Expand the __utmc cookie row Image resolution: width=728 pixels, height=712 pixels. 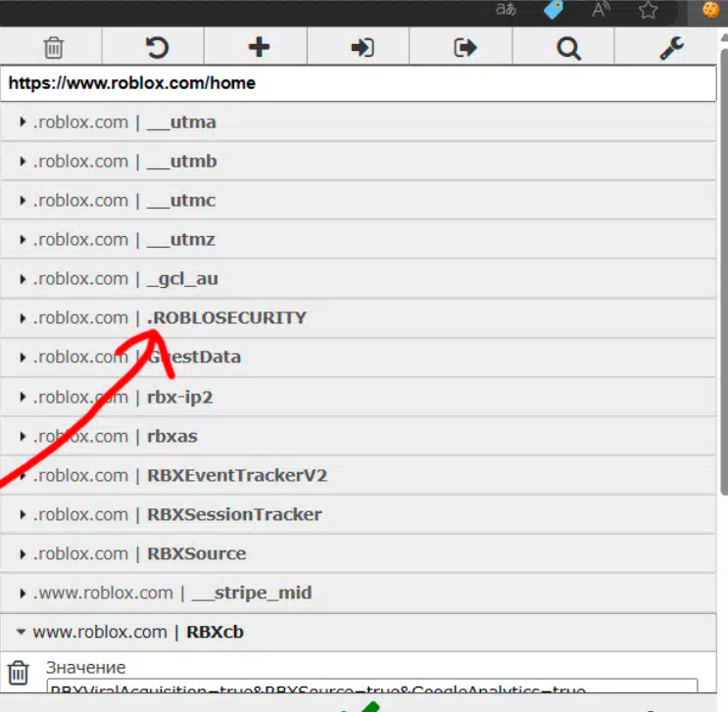[358, 201]
